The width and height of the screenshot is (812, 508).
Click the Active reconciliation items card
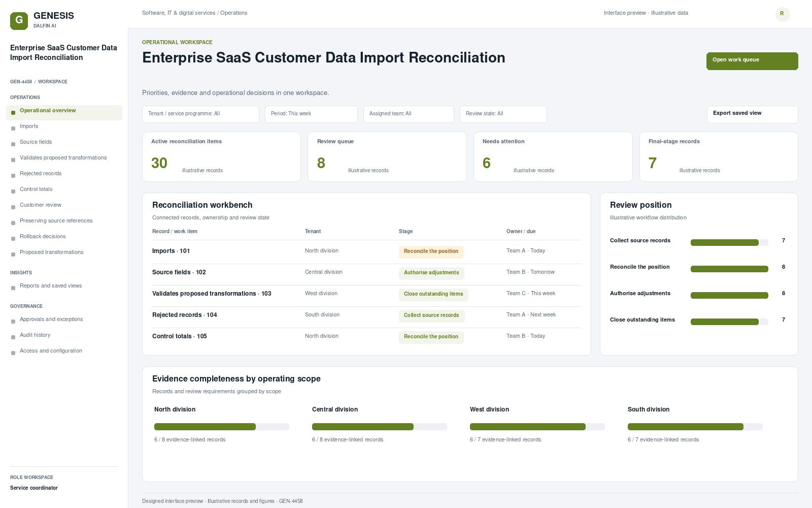pos(221,157)
